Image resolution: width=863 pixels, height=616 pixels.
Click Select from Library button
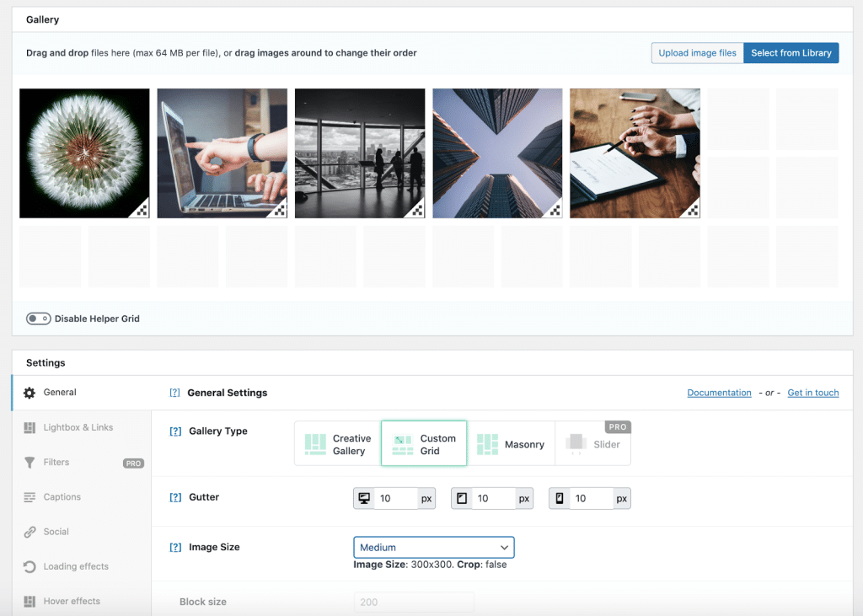[x=791, y=53]
